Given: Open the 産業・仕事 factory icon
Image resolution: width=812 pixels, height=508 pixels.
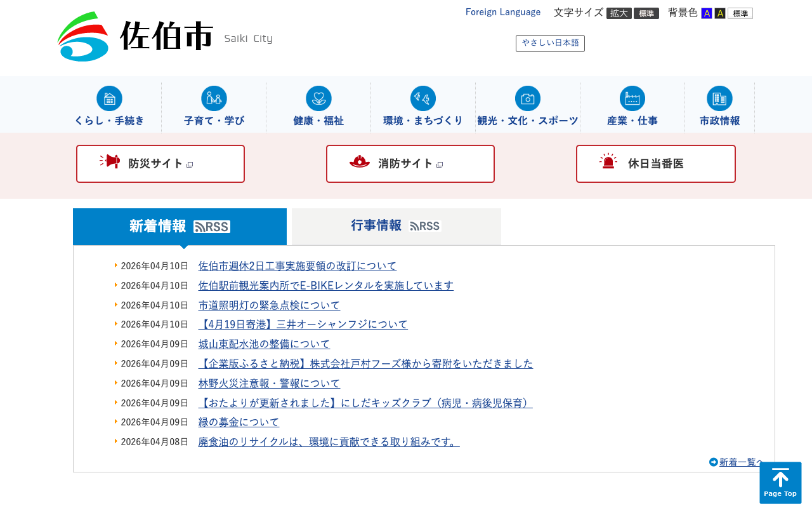Looking at the screenshot, I should click(632, 98).
